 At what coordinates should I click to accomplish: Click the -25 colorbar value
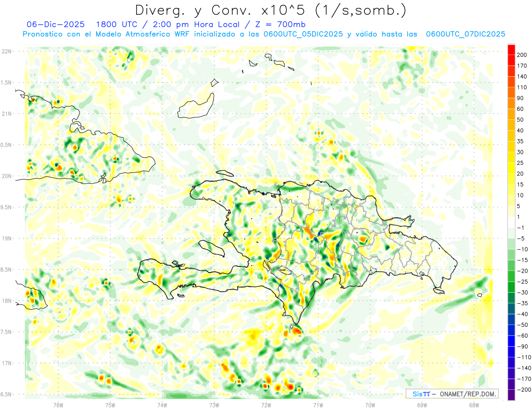coord(523,282)
